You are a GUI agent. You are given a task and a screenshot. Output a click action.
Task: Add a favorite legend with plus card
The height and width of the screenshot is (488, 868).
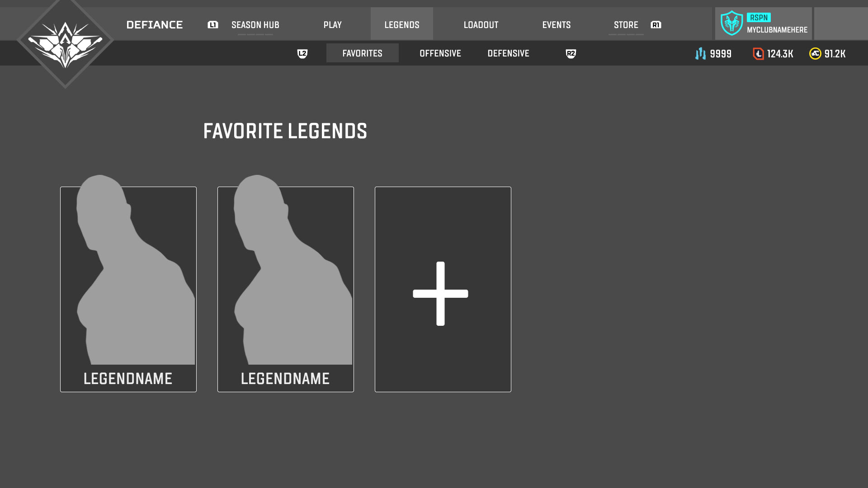pyautogui.click(x=443, y=289)
